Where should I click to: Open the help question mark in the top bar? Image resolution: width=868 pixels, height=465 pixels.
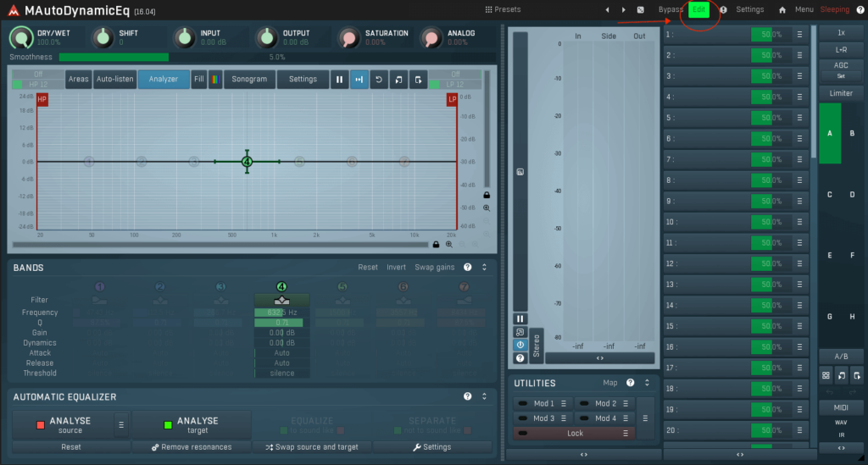pos(860,9)
